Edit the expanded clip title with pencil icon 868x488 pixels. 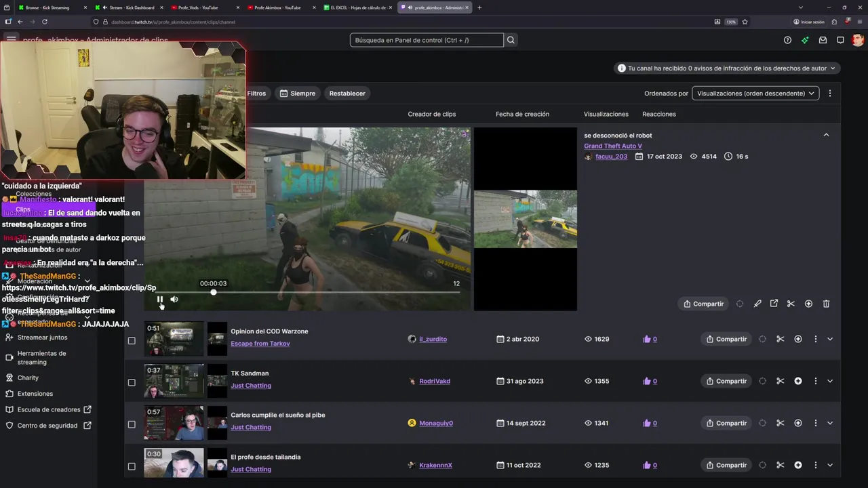pos(757,304)
